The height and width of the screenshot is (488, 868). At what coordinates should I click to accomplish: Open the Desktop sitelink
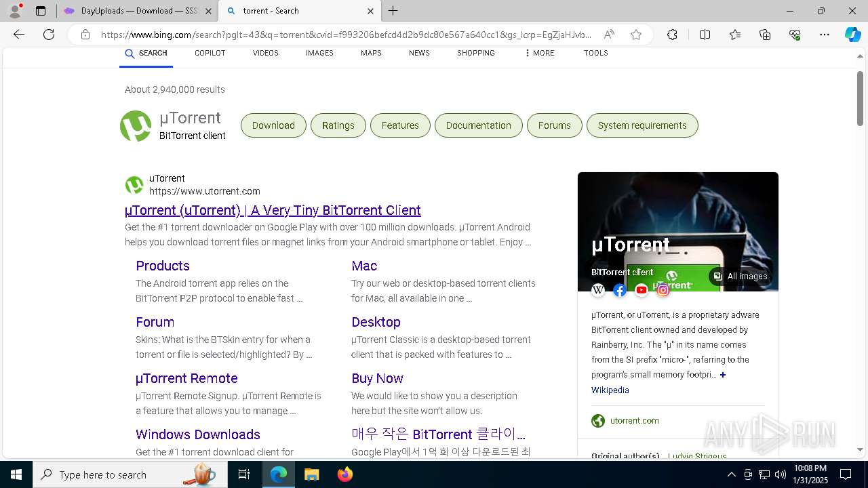376,322
